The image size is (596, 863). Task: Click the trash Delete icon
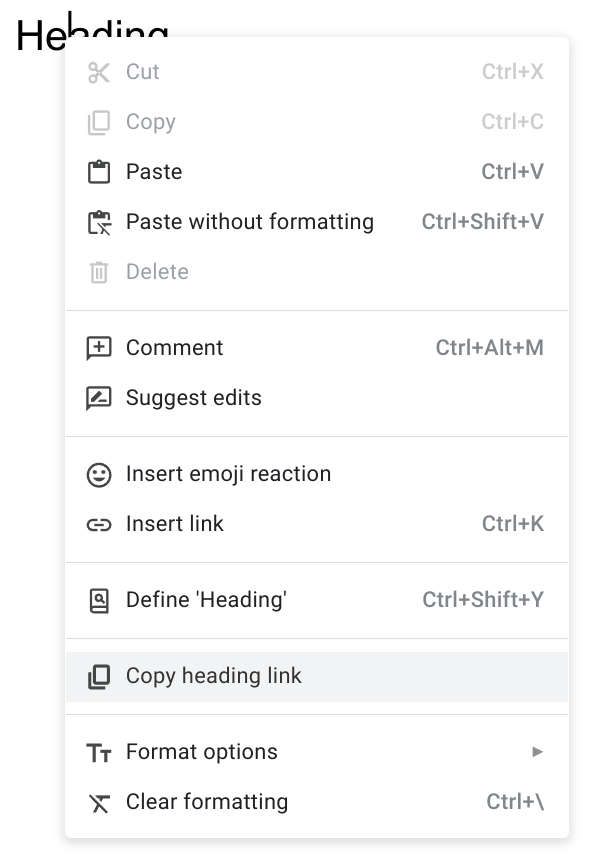tap(99, 272)
